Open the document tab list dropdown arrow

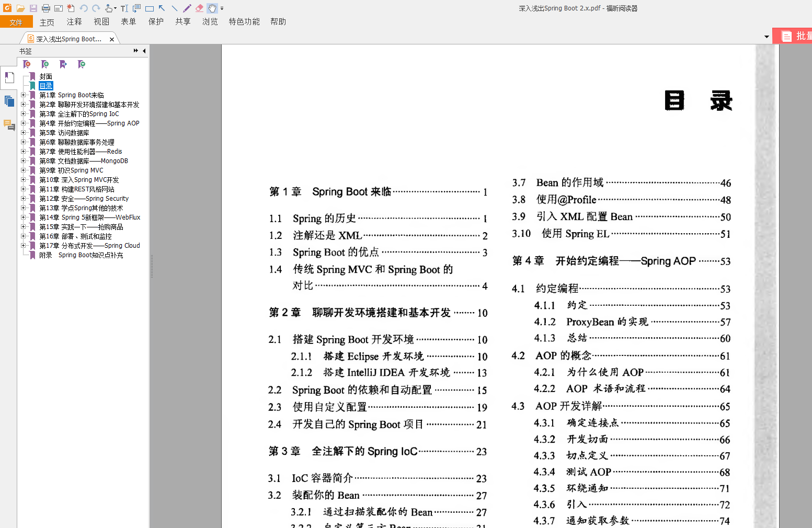click(767, 37)
